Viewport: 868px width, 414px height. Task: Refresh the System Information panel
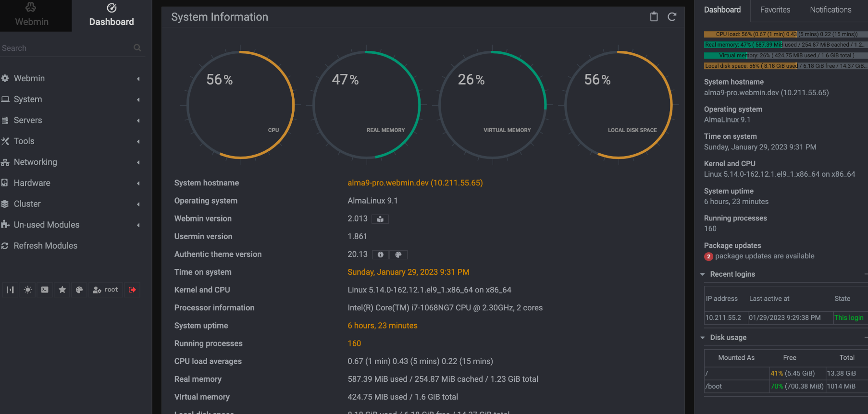pyautogui.click(x=672, y=17)
